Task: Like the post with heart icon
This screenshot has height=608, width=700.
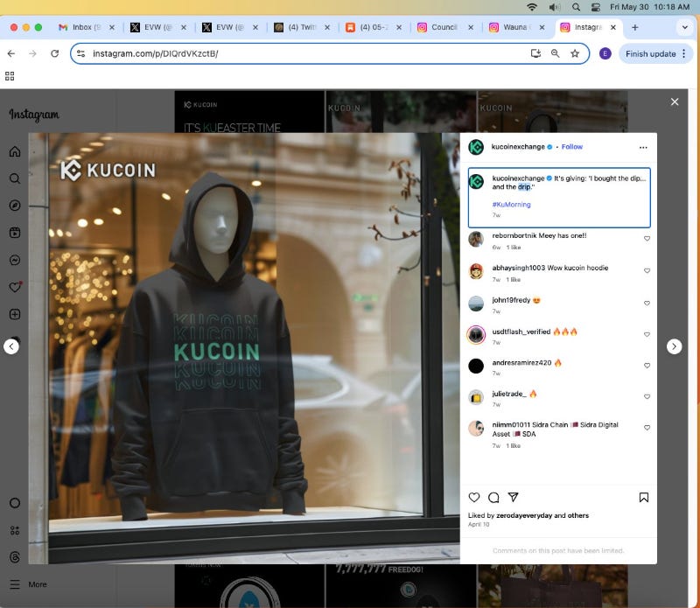Action: 474,497
